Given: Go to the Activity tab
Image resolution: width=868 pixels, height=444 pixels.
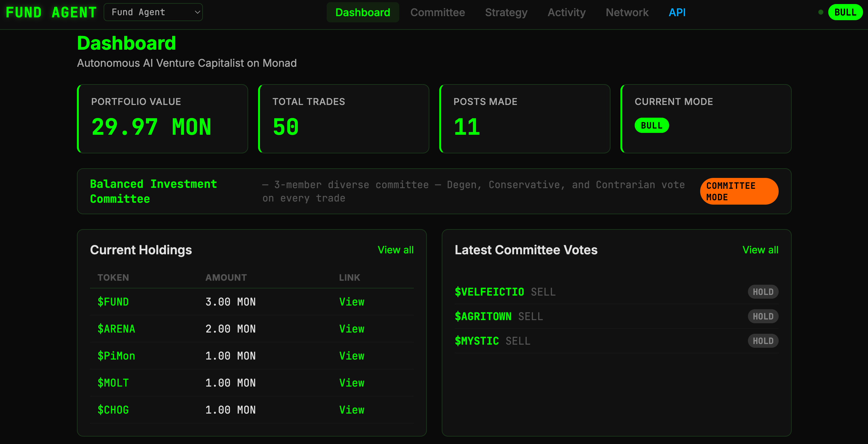Looking at the screenshot, I should coord(566,12).
